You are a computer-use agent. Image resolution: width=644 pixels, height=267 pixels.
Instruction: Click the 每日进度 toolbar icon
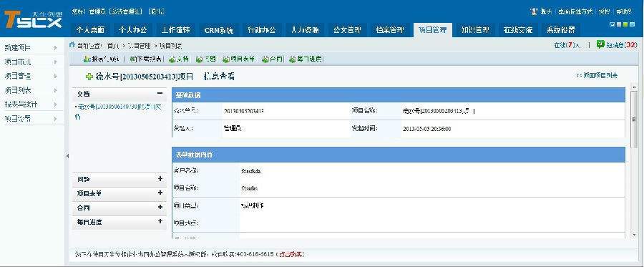coord(293,59)
